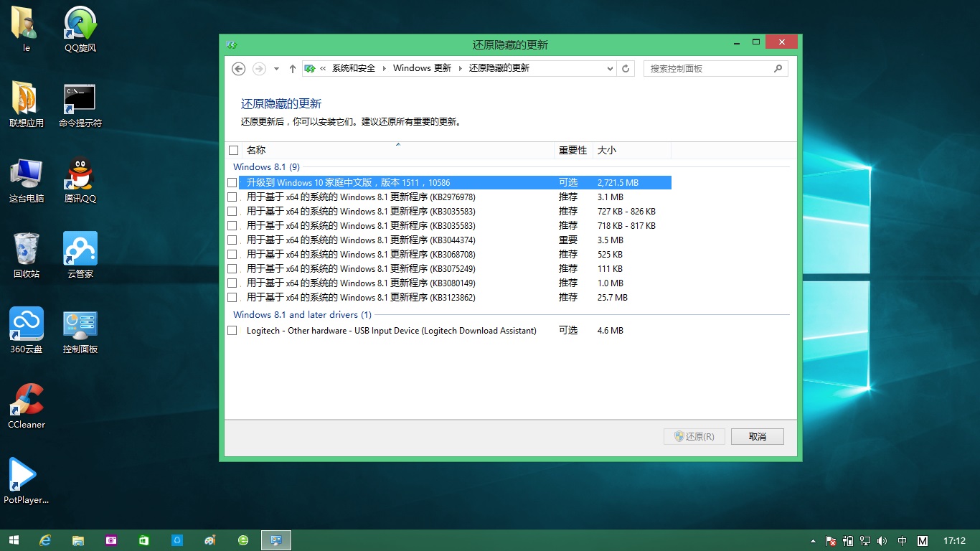Click the up-level arrow button
The image size is (980, 551).
point(293,68)
